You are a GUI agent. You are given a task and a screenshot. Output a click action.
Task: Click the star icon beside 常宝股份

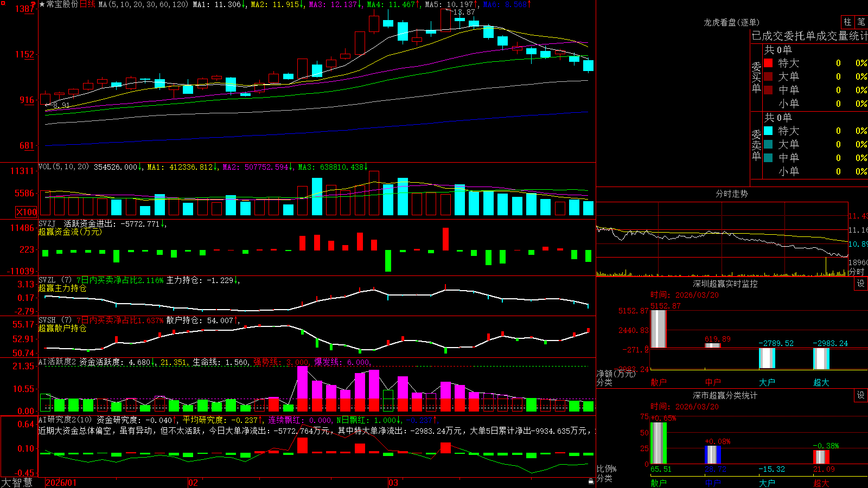42,4
